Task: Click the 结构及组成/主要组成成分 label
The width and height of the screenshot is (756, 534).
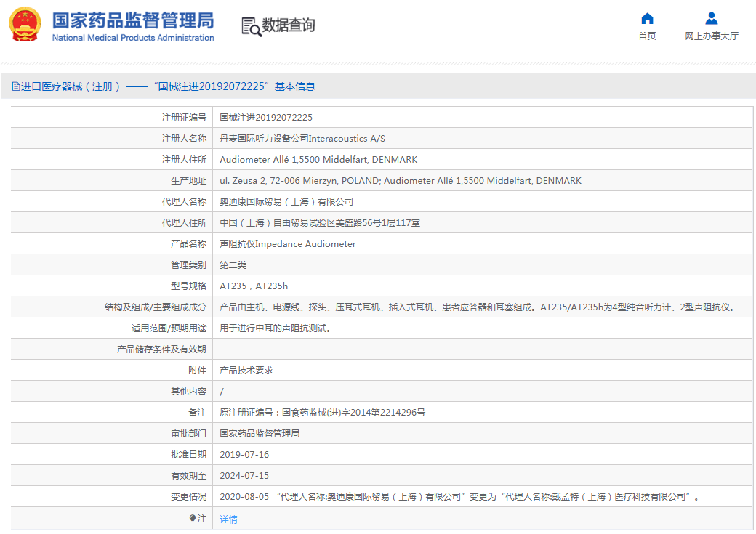Action: tap(156, 307)
